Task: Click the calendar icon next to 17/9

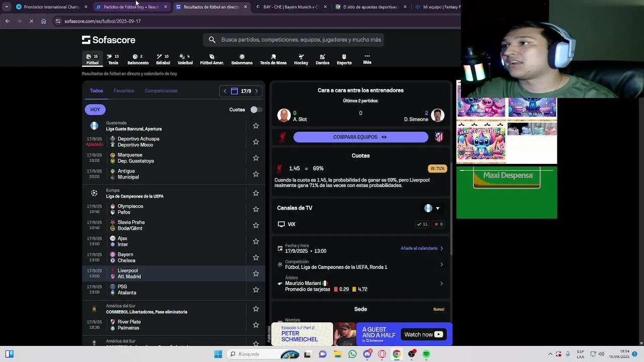Action: pyautogui.click(x=234, y=91)
